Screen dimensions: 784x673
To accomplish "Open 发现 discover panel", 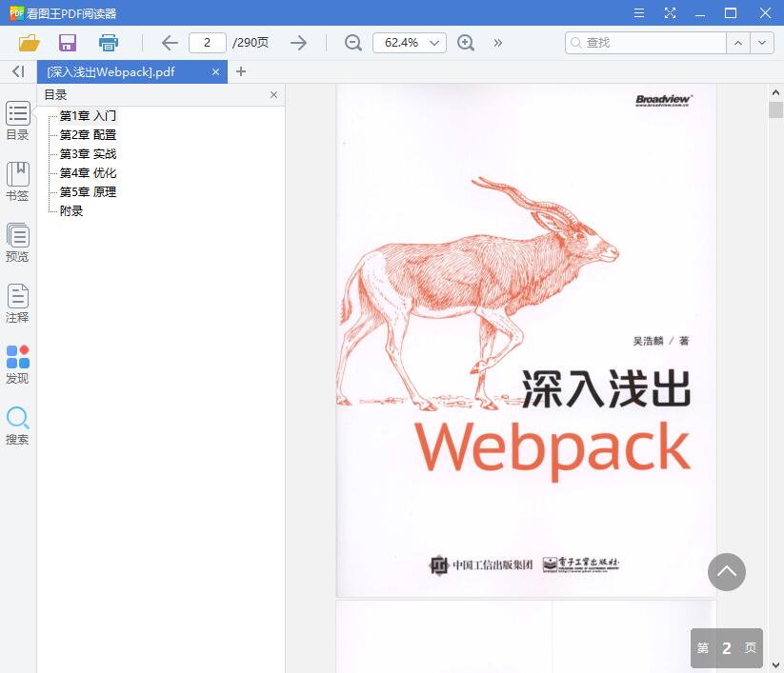I will pyautogui.click(x=17, y=365).
